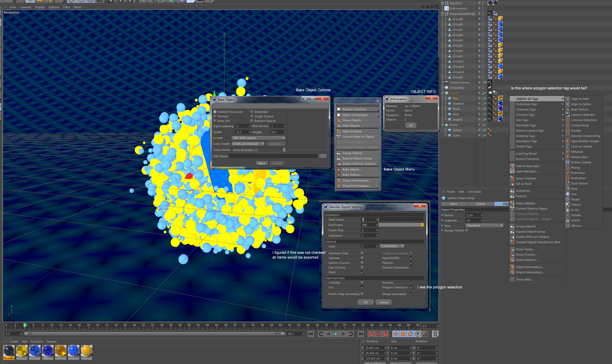Toggle the Position keyframe recording icon
This screenshot has height=364, width=612.
point(395,334)
